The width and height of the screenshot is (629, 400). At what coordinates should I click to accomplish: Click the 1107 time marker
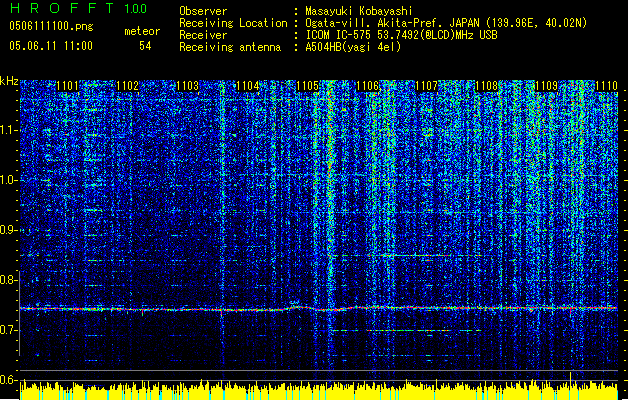click(426, 86)
